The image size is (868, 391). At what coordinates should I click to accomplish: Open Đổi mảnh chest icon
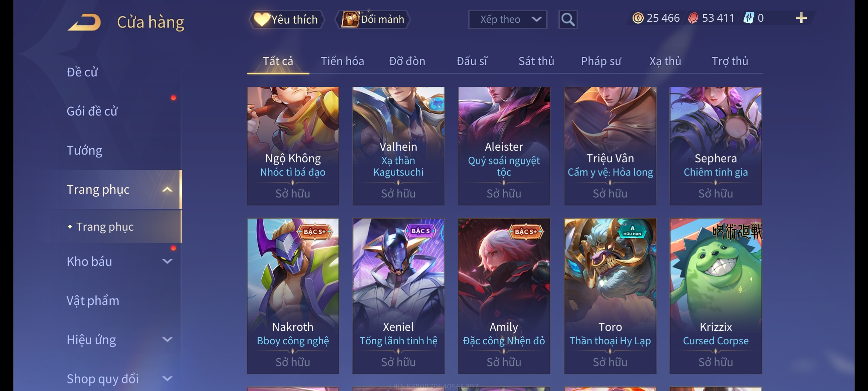point(350,19)
